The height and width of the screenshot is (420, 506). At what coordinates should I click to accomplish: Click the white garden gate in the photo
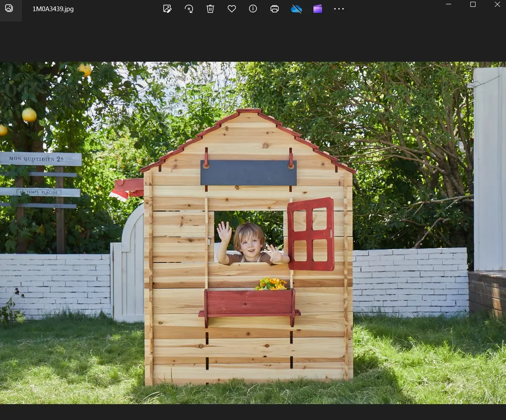click(x=129, y=266)
